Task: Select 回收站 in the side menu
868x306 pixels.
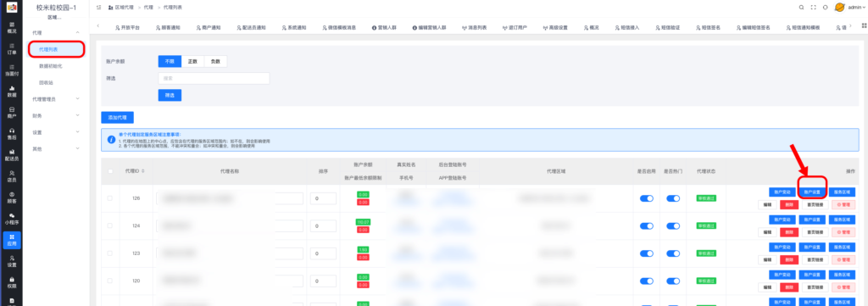Action: [x=46, y=82]
